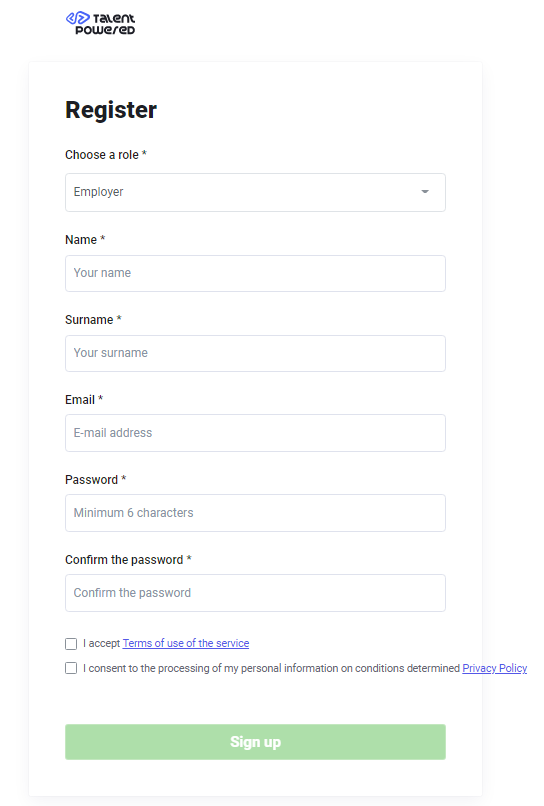Image resolution: width=544 pixels, height=806 pixels.
Task: Open the Employer role combo box
Action: pyautogui.click(x=255, y=192)
